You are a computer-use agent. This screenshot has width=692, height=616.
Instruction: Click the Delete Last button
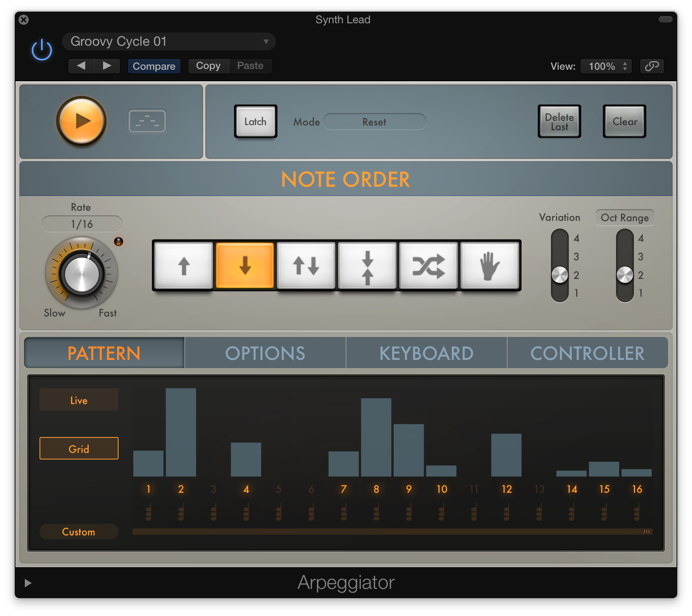click(x=559, y=121)
